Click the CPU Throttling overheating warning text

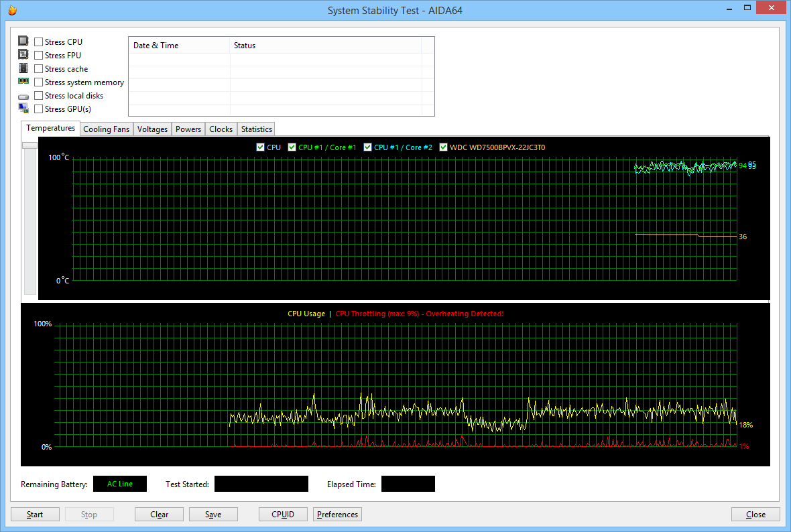(x=419, y=314)
